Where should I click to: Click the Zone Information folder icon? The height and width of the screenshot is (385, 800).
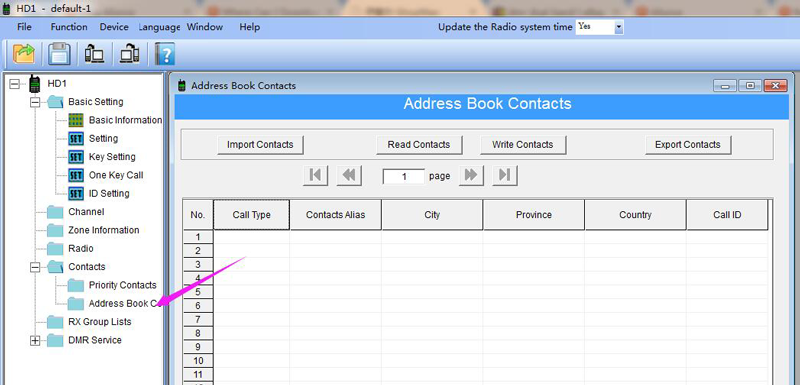coord(55,230)
